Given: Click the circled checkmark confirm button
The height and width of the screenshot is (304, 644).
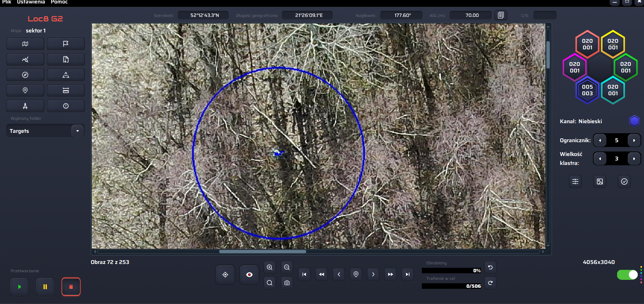Looking at the screenshot, I should [x=624, y=182].
